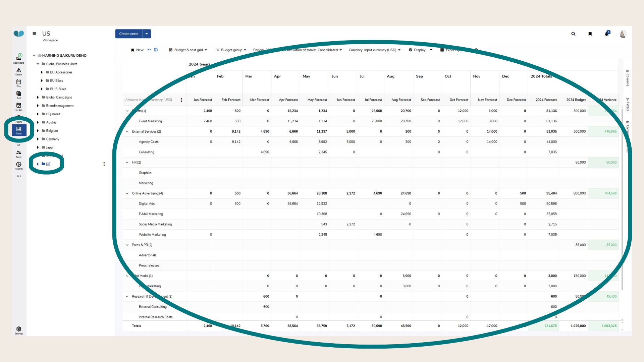Open the Dashboard panel from the sidebar
This screenshot has height=362, width=644.
[19, 58]
